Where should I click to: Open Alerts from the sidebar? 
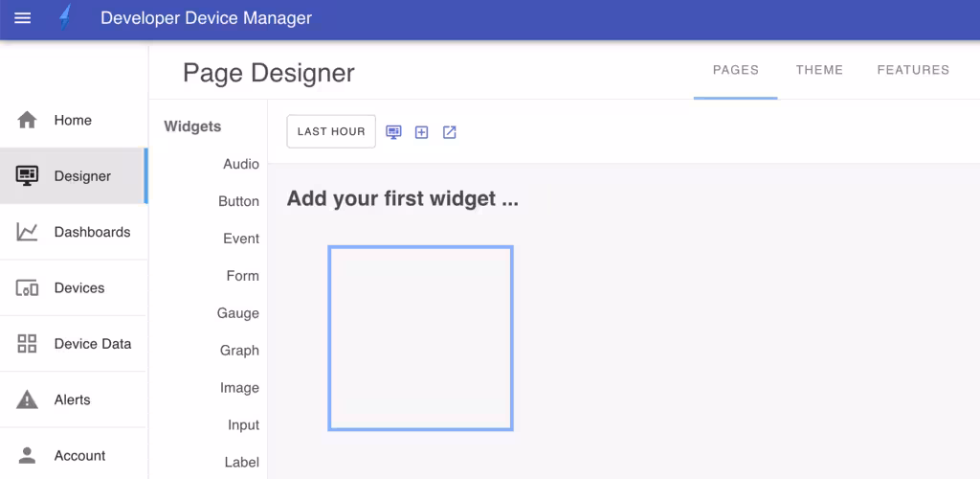coord(74,399)
